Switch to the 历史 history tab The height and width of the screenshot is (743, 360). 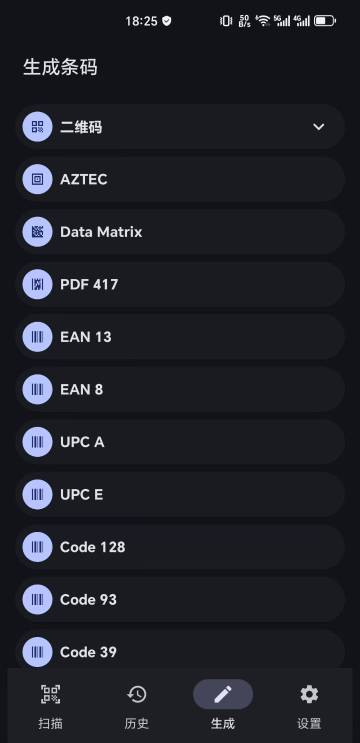(x=136, y=706)
